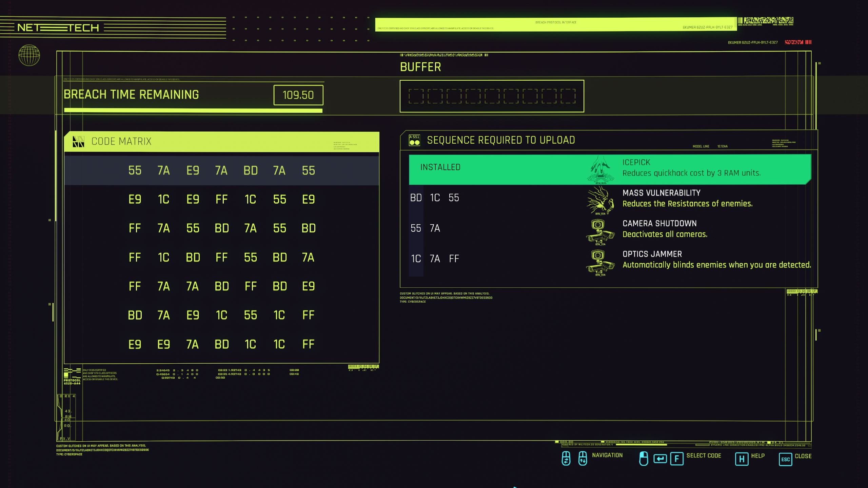The height and width of the screenshot is (488, 868).
Task: Click the globe icon below NetTech logo
Action: coord(29,55)
